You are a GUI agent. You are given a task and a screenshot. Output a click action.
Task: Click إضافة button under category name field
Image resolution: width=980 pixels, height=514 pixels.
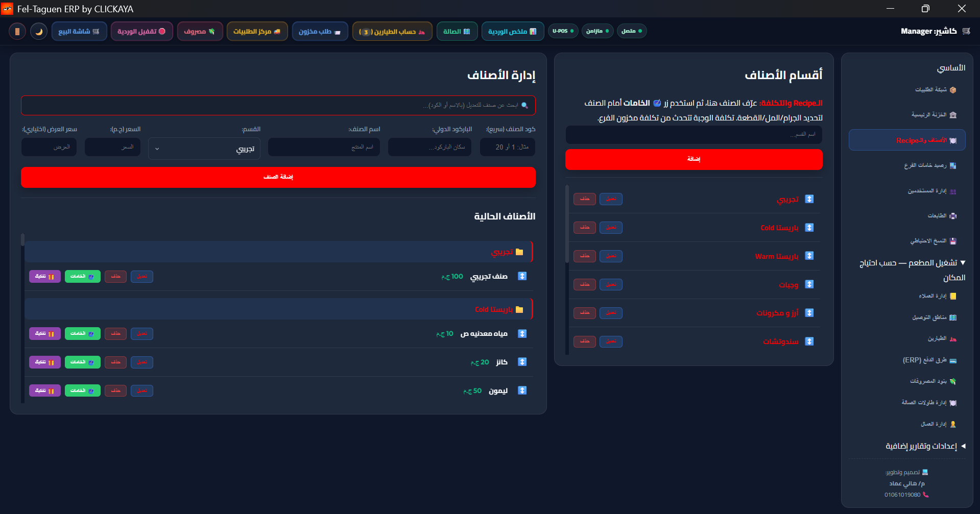(x=694, y=159)
